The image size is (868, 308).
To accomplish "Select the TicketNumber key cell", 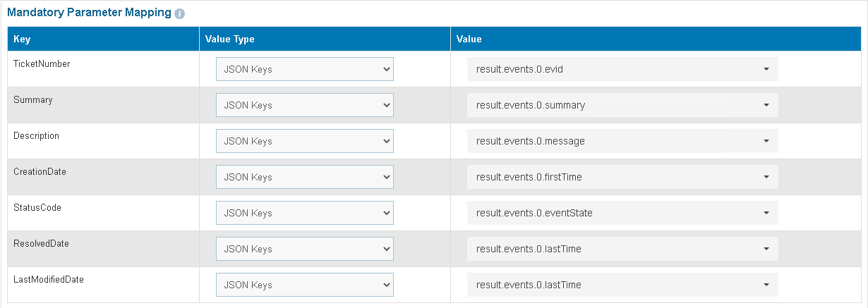I will pos(42,63).
